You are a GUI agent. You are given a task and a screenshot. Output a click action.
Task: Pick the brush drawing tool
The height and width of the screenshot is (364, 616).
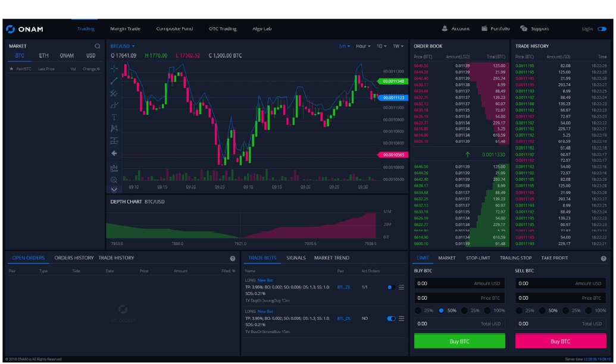tap(114, 105)
